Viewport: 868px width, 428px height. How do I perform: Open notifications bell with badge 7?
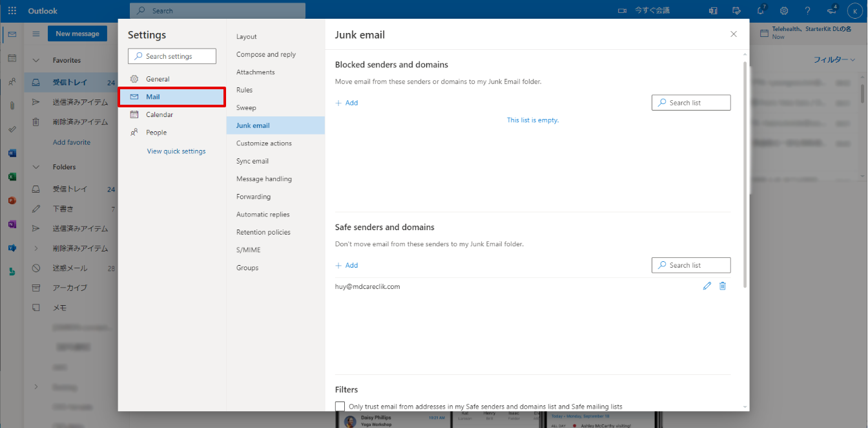(761, 10)
